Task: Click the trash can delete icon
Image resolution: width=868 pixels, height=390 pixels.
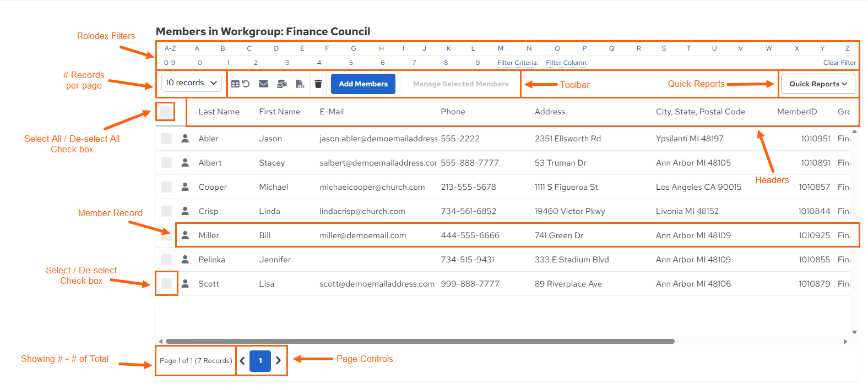Action: pos(318,84)
